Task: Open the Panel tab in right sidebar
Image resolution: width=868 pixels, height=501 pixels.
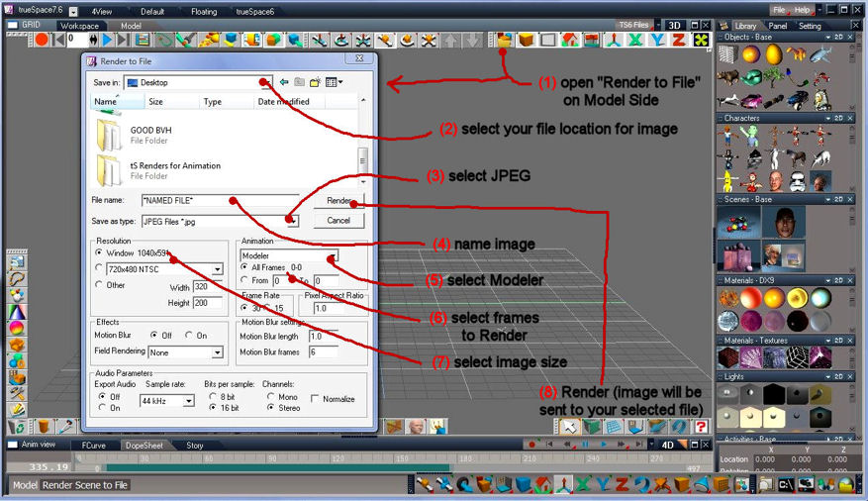Action: pyautogui.click(x=777, y=26)
